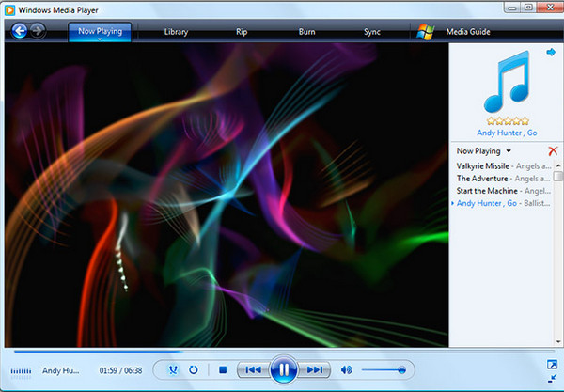Mute the audio with the speaker icon
564x392 pixels.
pos(346,369)
